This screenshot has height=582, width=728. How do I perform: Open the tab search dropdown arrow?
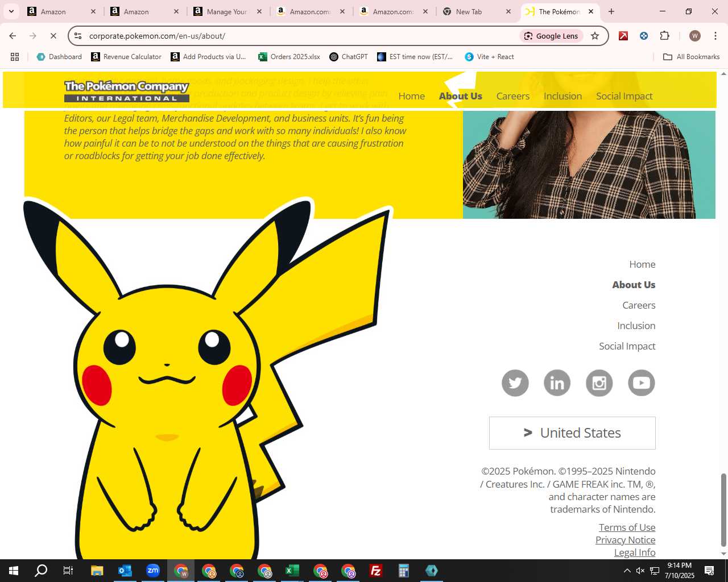tap(11, 11)
